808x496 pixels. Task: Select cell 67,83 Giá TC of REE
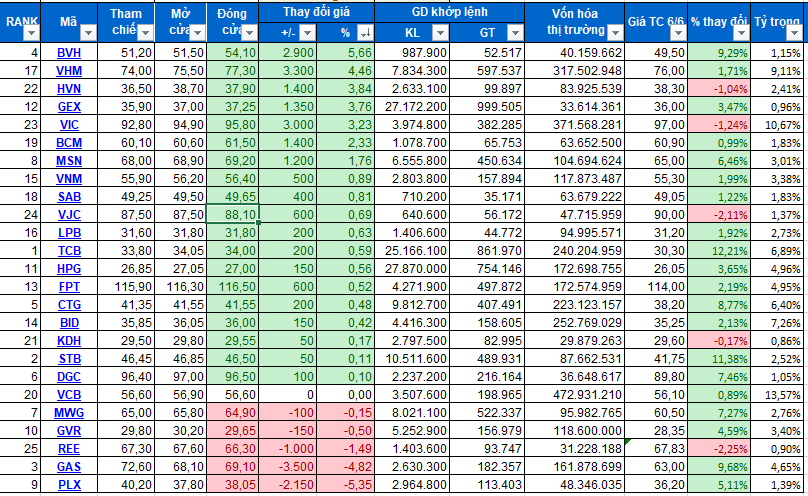[656, 449]
